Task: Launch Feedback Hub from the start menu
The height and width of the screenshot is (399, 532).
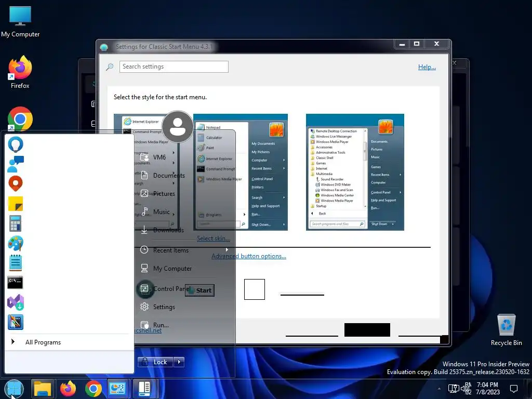Action: [16, 164]
